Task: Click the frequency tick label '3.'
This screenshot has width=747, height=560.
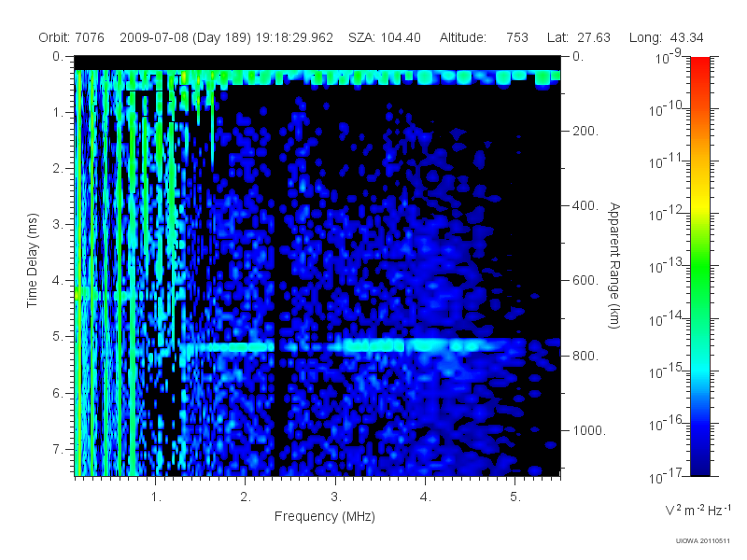Action: 336,497
